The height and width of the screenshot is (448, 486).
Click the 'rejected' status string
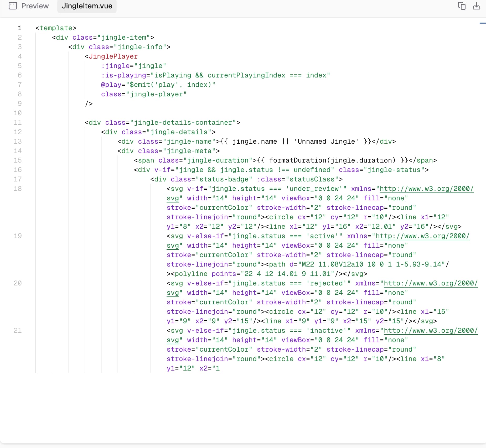tap(327, 283)
